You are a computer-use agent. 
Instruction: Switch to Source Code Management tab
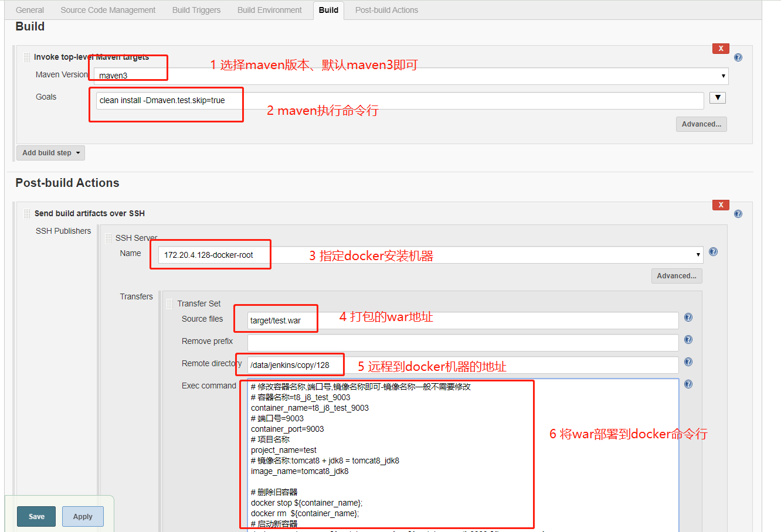coord(108,10)
